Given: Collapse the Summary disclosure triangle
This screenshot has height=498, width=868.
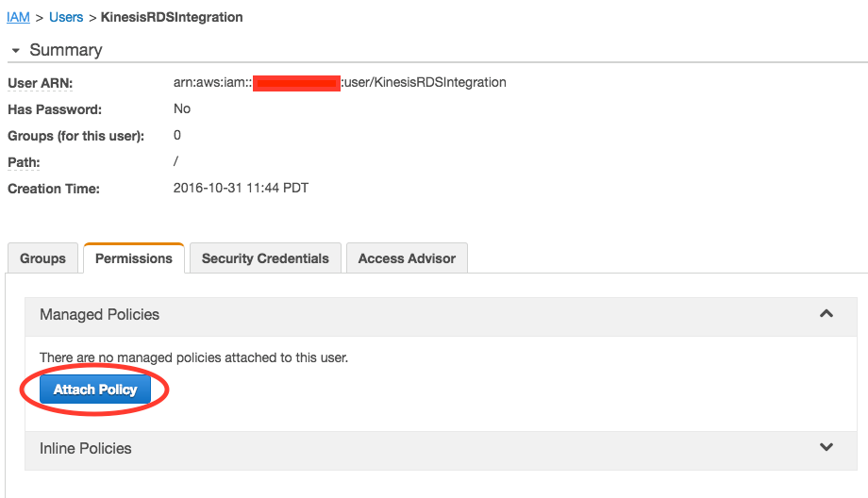Looking at the screenshot, I should coord(15,50).
